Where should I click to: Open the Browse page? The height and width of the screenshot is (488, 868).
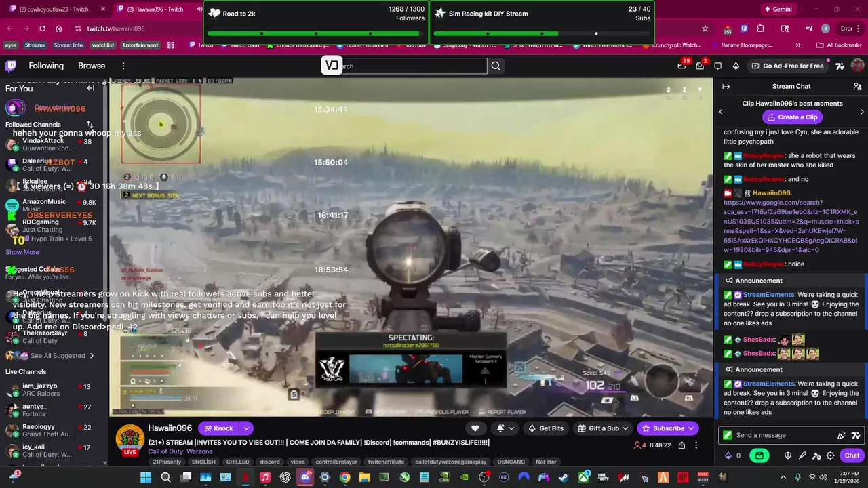pos(92,66)
